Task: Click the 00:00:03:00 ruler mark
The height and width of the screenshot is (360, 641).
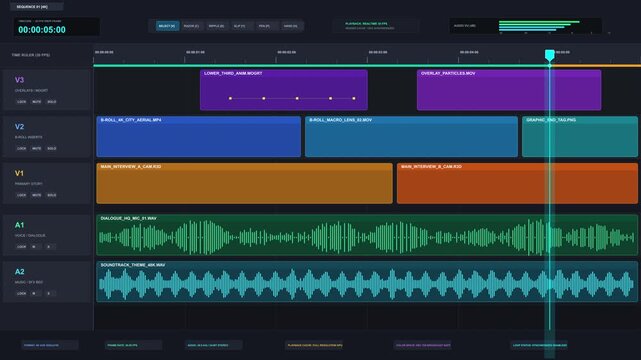Action: tap(378, 52)
